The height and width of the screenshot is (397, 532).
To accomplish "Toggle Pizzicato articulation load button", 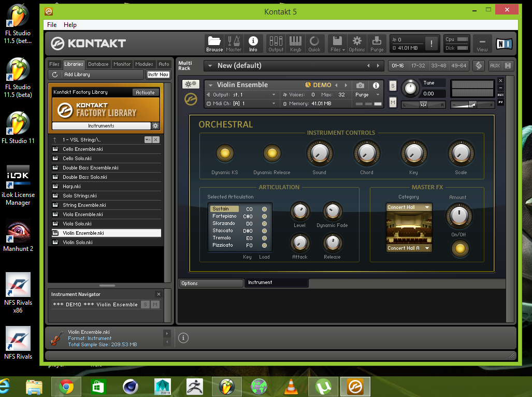I will (264, 245).
